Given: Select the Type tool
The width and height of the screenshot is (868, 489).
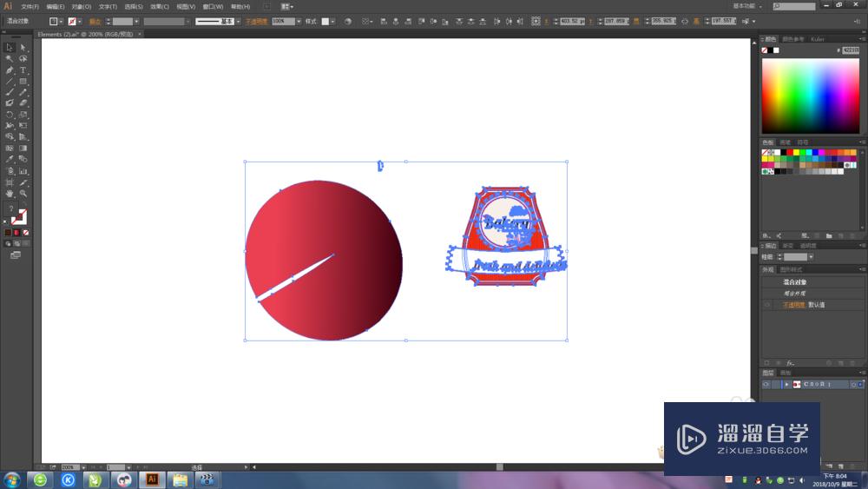Looking at the screenshot, I should (x=23, y=70).
